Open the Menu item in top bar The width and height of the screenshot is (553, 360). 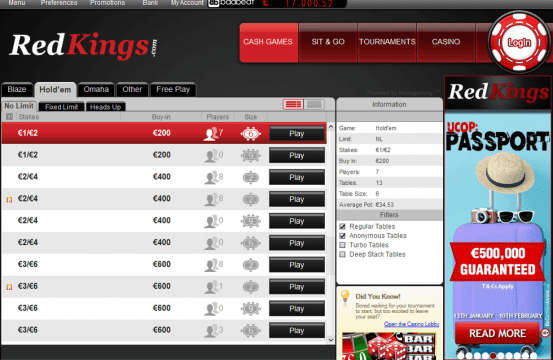(17, 3)
